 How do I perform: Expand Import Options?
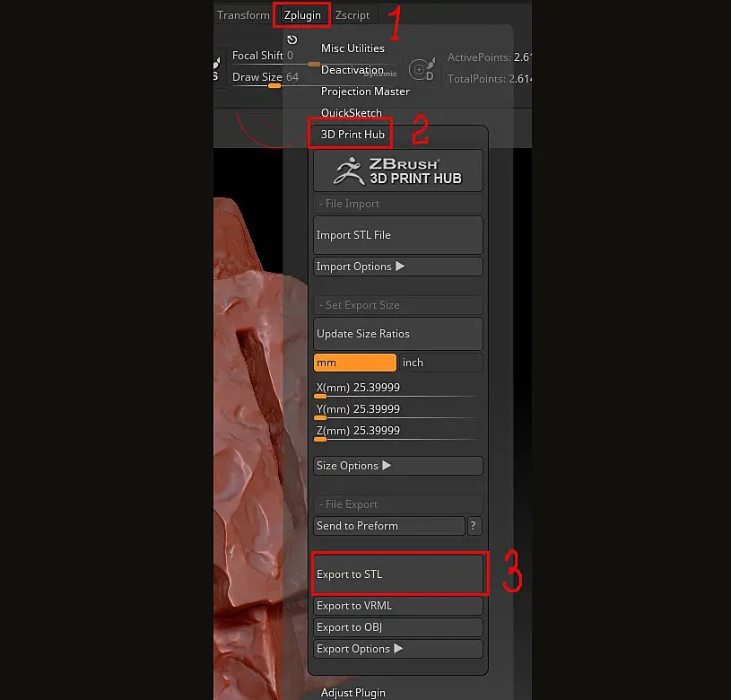pos(397,267)
